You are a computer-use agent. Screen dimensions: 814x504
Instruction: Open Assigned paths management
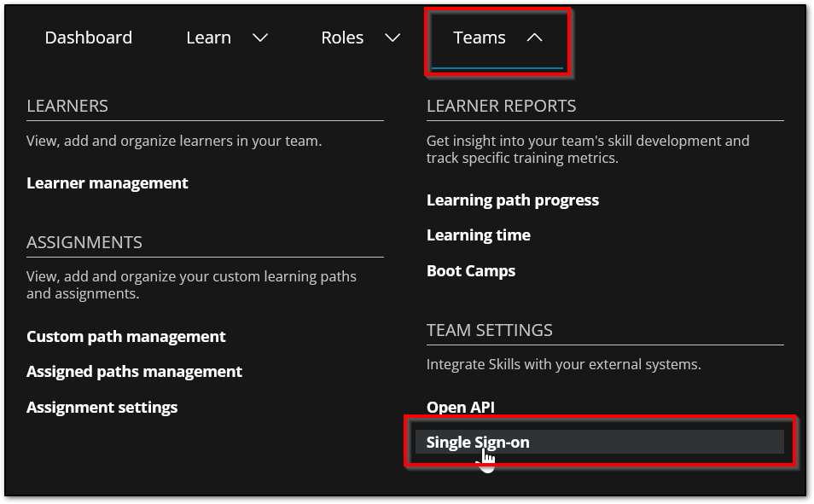(134, 371)
